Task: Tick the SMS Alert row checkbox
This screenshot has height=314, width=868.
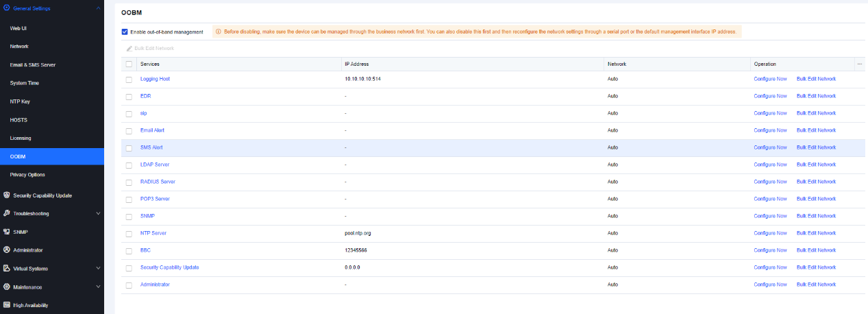Action: 129,147
